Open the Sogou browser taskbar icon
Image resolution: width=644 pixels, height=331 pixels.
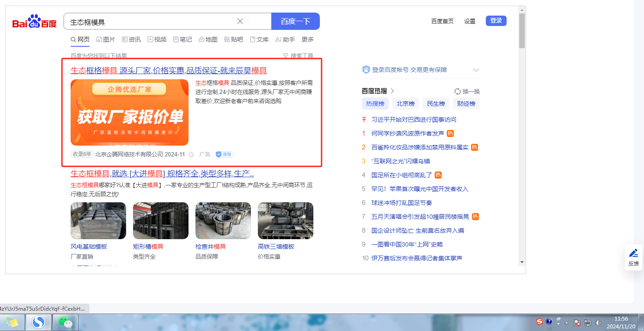point(39,322)
